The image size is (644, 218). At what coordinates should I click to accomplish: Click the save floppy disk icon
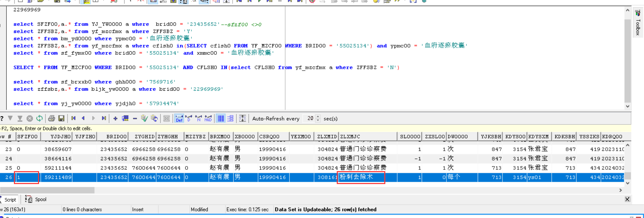[x=61, y=119]
